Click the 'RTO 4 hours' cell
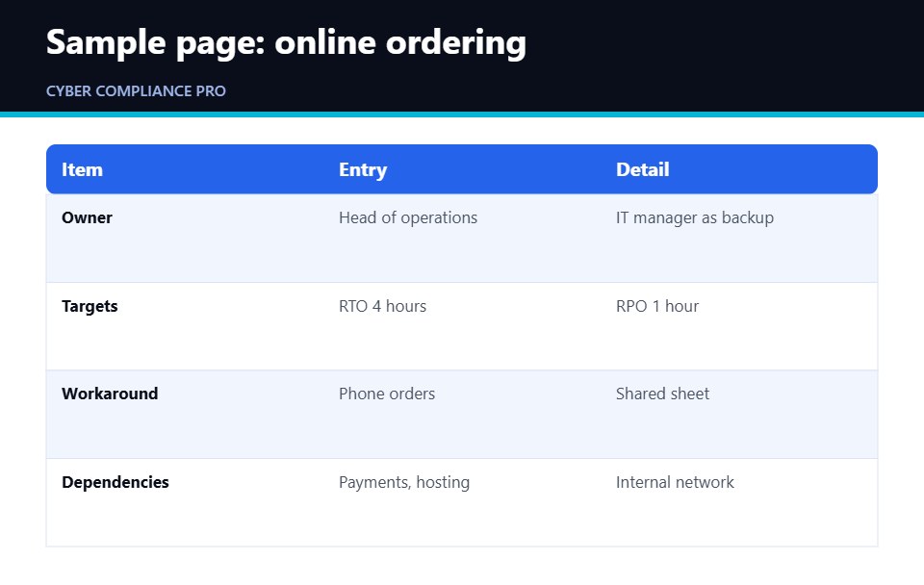Screen dimensions: 924x585 (382, 306)
